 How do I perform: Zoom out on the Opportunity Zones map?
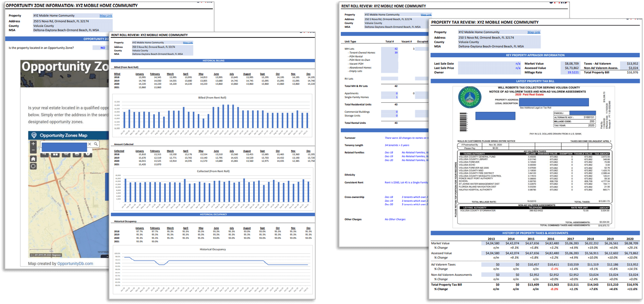[x=33, y=150]
